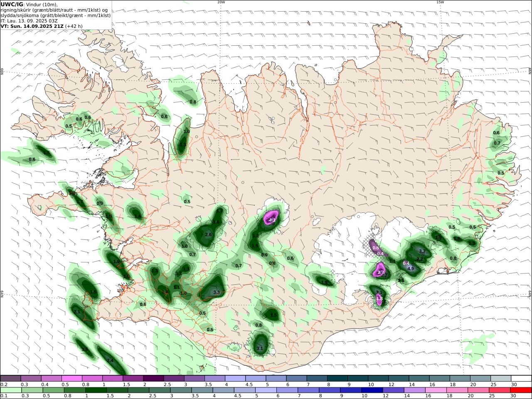The height and width of the screenshot is (399, 532).
Task: Click the '(+42 h)' forecast offset text
Action: 74,26
